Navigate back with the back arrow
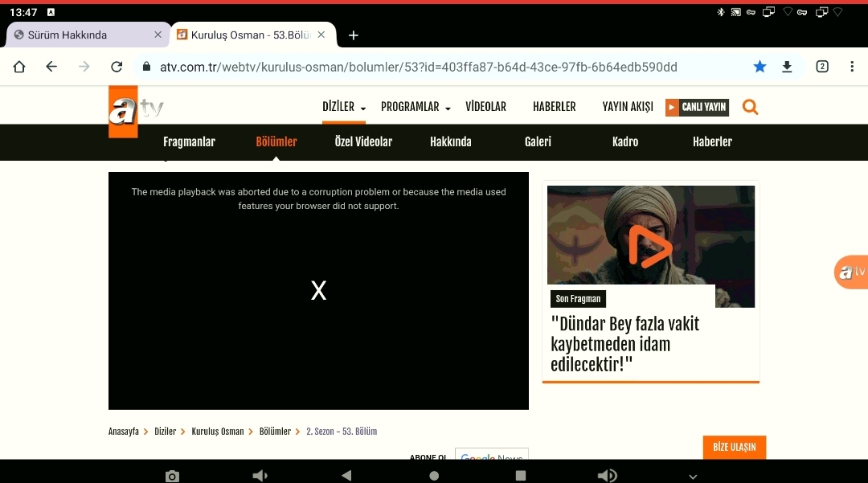Image resolution: width=868 pixels, height=483 pixels. (x=51, y=67)
